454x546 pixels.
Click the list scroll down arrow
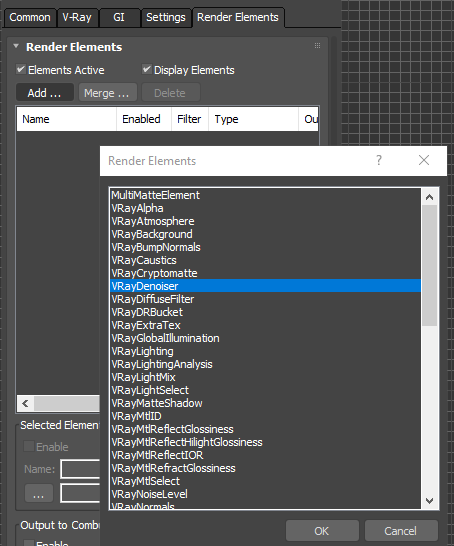pyautogui.click(x=429, y=501)
